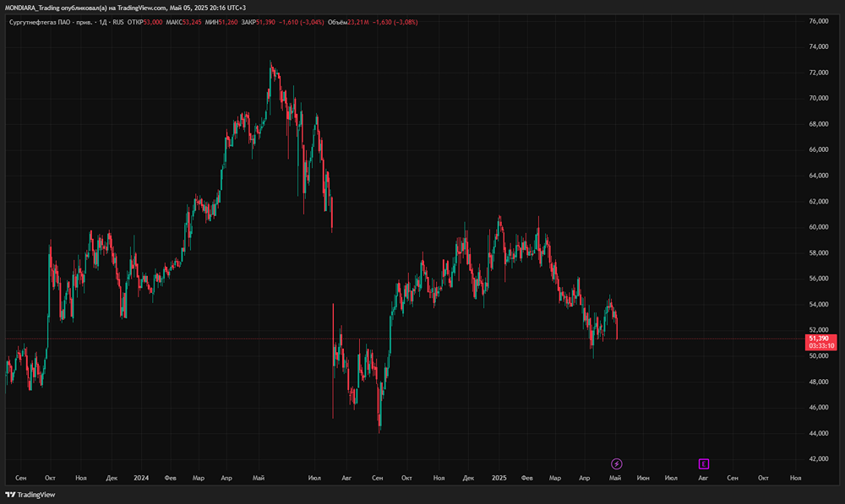
Task: Click the 42,000 label on price scale
Action: (819, 458)
